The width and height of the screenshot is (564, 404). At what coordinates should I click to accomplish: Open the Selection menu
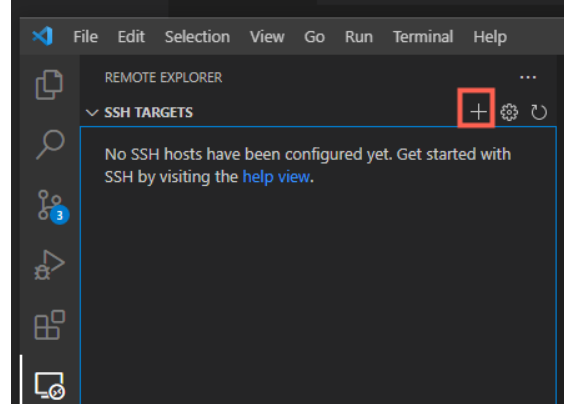[197, 37]
